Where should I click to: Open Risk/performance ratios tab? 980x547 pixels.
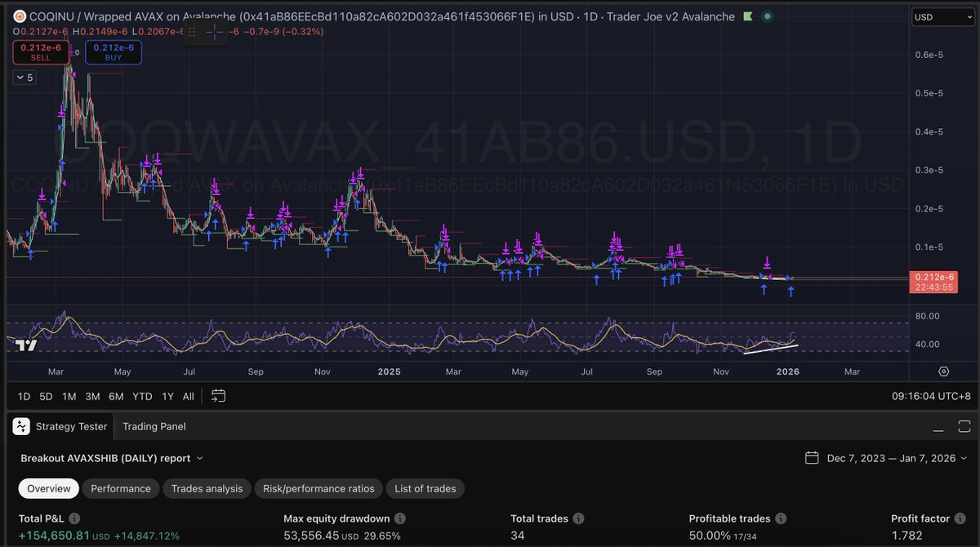coord(318,488)
